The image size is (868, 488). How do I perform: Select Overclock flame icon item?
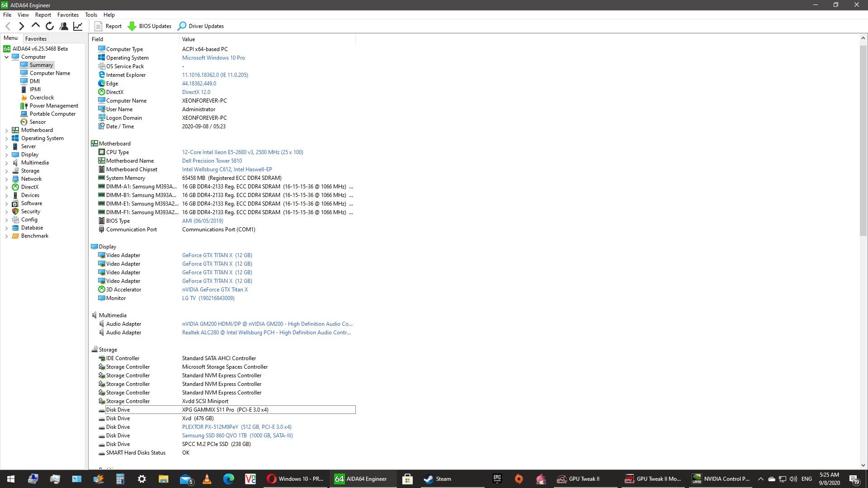(24, 98)
